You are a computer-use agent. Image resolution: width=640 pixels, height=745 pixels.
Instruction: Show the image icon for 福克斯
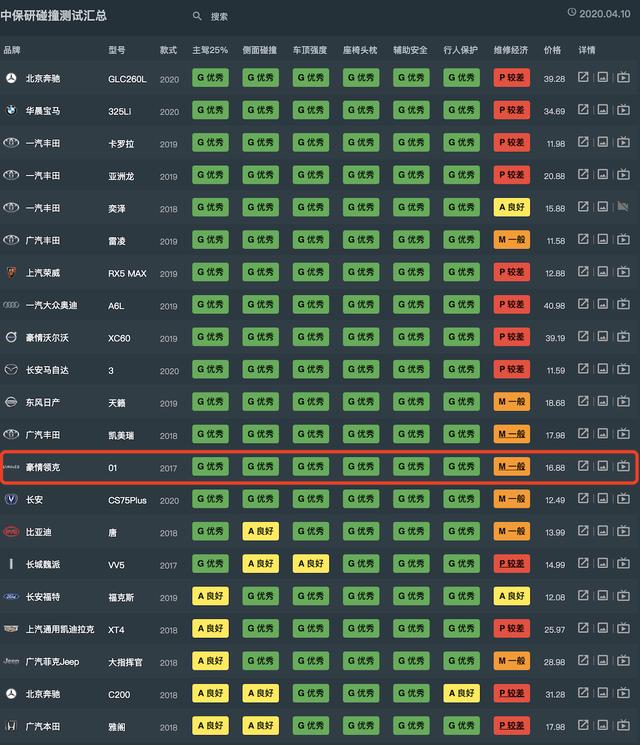(x=602, y=596)
